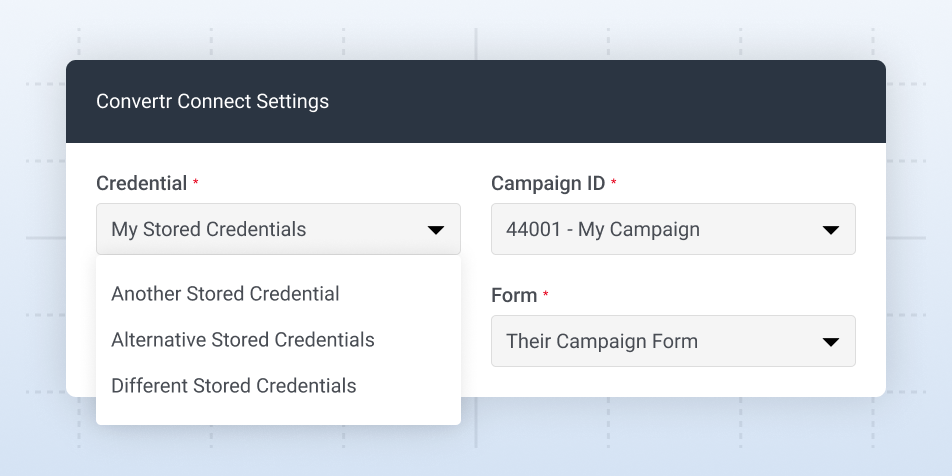Click blank dialog area beneath the Form dropdown

(672, 381)
